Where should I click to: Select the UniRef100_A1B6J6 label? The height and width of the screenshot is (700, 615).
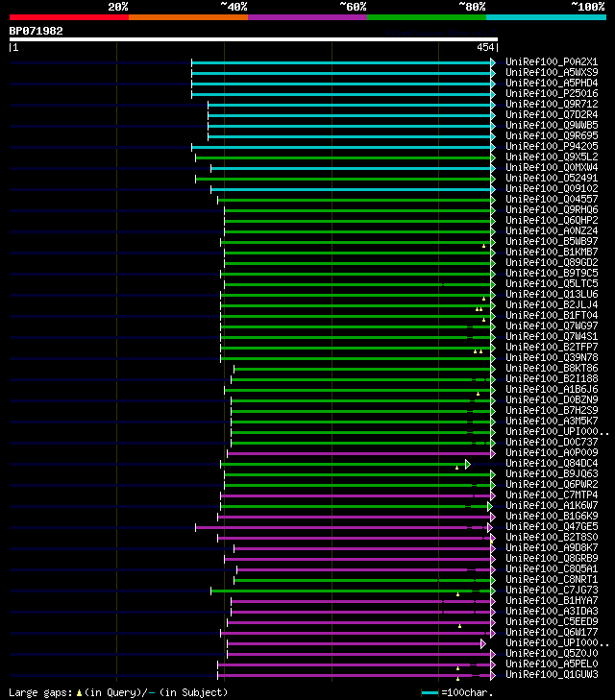tap(552, 389)
